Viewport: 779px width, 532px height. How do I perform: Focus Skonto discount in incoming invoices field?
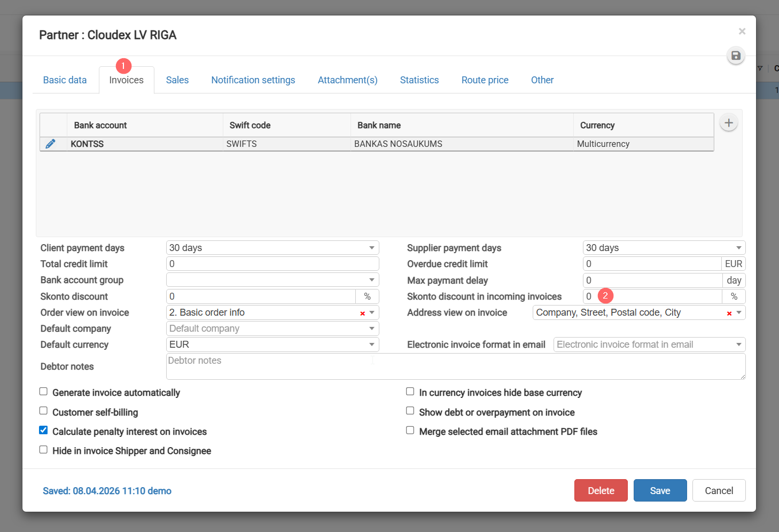point(652,296)
